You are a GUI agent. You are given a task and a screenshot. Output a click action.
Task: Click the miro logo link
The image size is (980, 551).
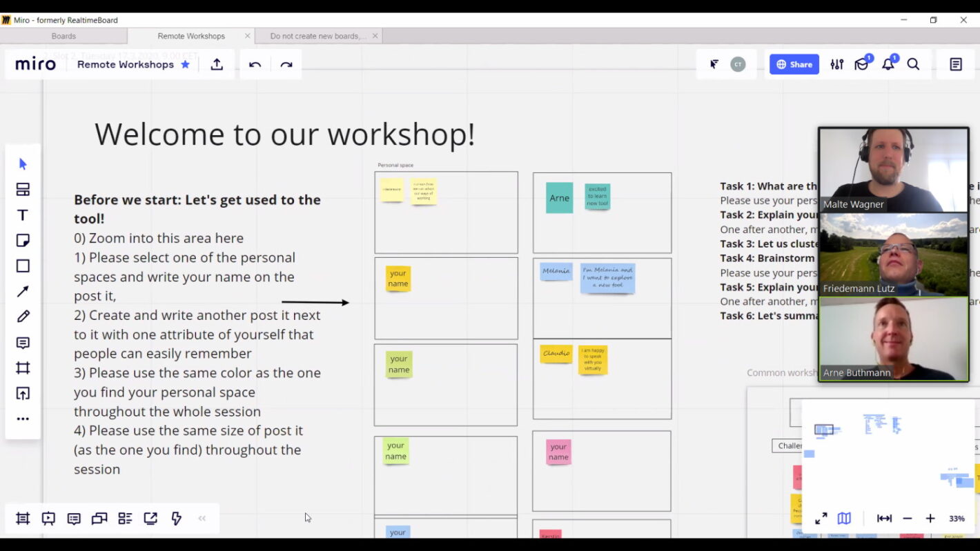pyautogui.click(x=35, y=64)
